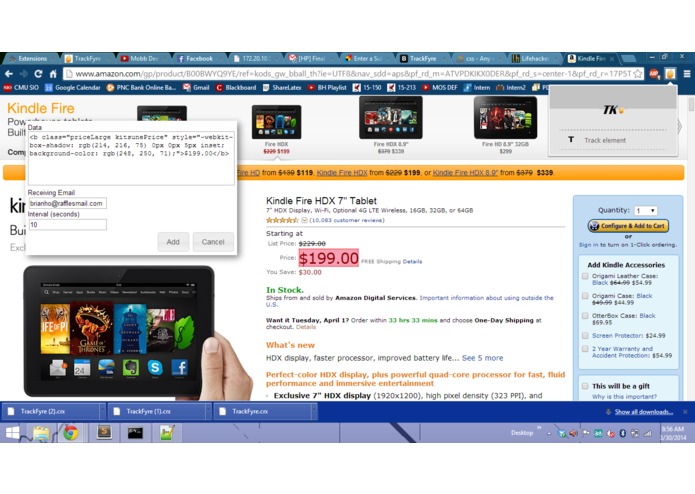The width and height of the screenshot is (695, 494).
Task: Bookmark this page with the star
Action: 637,74
